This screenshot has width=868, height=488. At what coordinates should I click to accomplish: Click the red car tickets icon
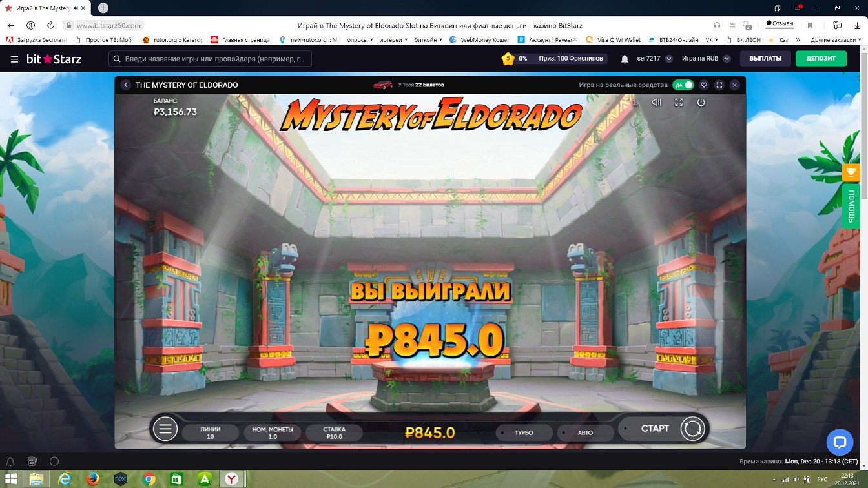(x=383, y=85)
